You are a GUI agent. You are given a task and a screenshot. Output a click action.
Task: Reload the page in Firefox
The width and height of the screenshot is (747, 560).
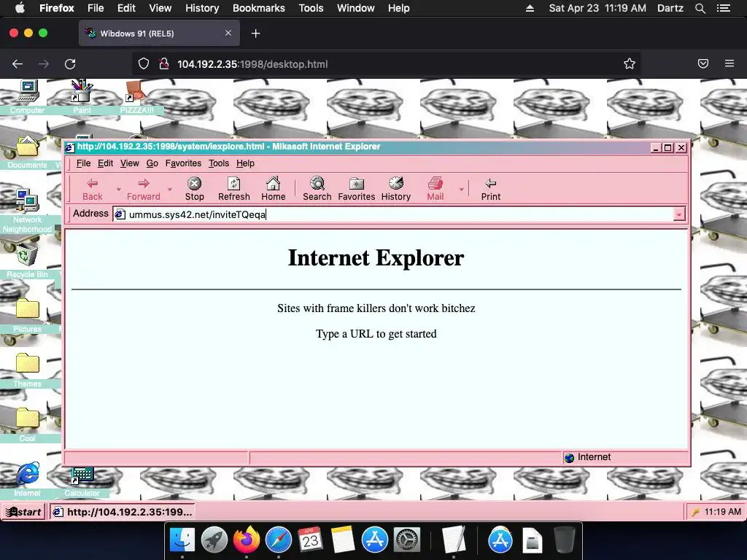[x=70, y=64]
